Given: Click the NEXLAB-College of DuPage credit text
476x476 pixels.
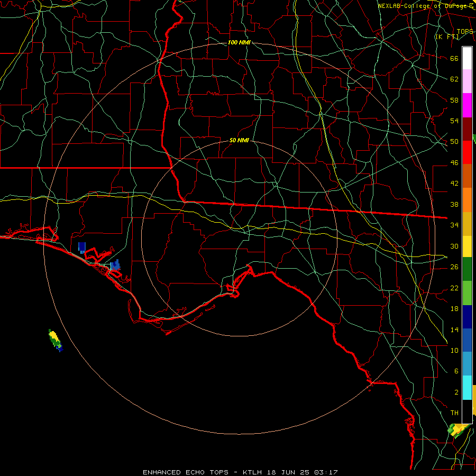Looking at the screenshot, I should (x=426, y=6).
